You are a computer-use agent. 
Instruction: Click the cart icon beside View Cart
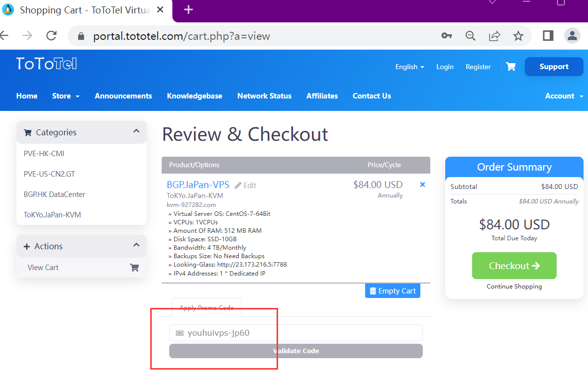134,267
